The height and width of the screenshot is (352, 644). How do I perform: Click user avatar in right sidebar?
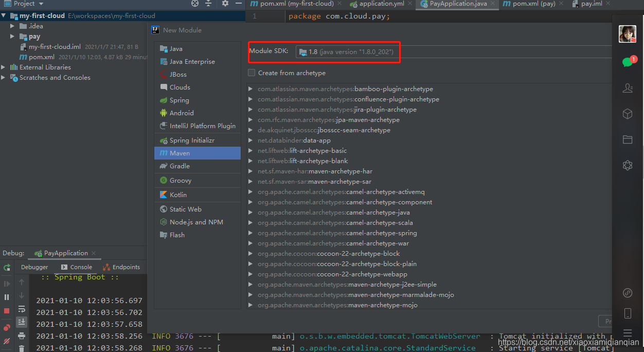pyautogui.click(x=628, y=34)
